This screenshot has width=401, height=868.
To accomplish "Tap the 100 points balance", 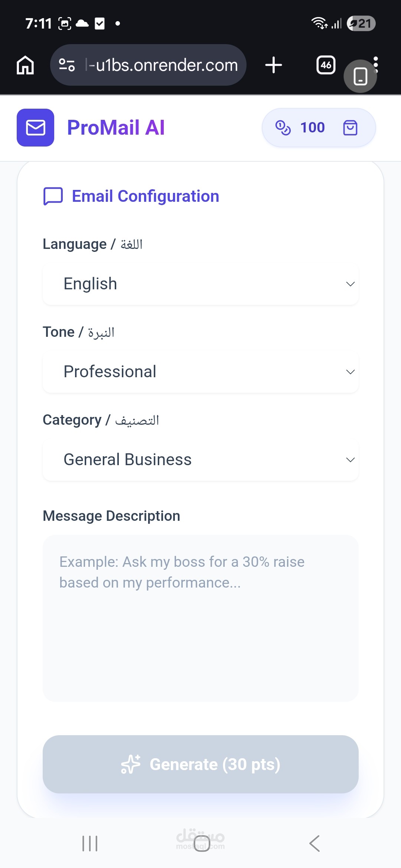I will 312,128.
